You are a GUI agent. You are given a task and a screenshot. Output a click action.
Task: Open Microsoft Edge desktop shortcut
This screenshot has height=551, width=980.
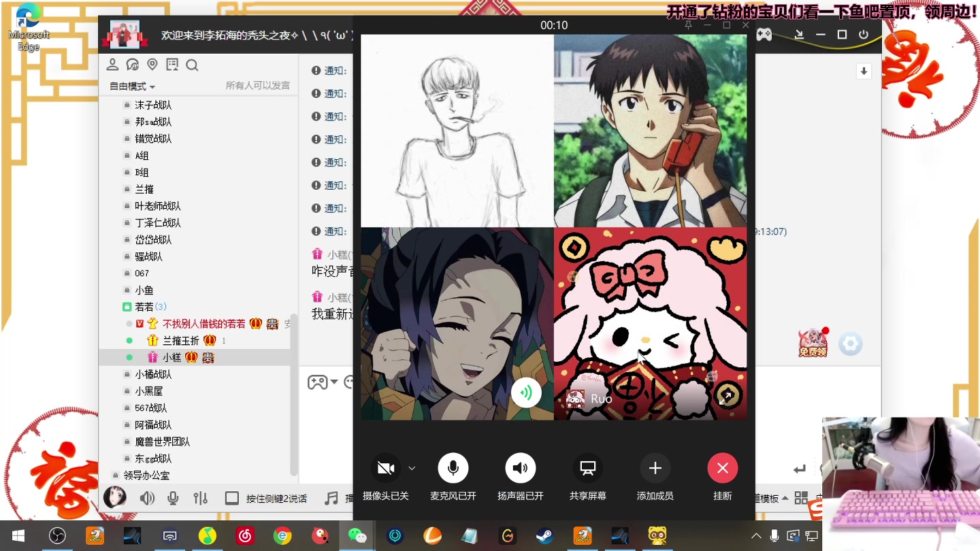click(29, 27)
